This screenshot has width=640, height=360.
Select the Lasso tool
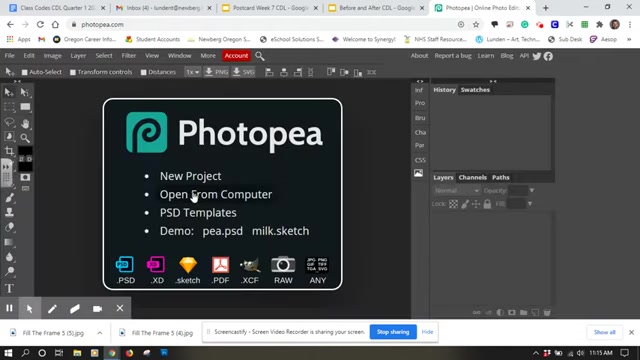tap(9, 122)
